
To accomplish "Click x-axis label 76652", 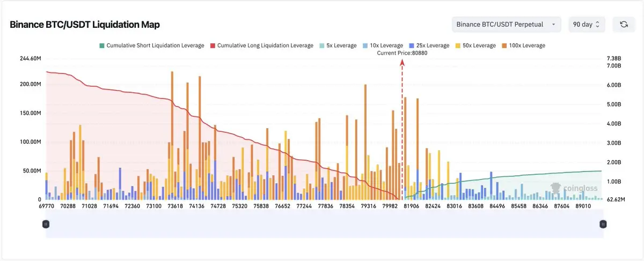I will (x=282, y=206).
